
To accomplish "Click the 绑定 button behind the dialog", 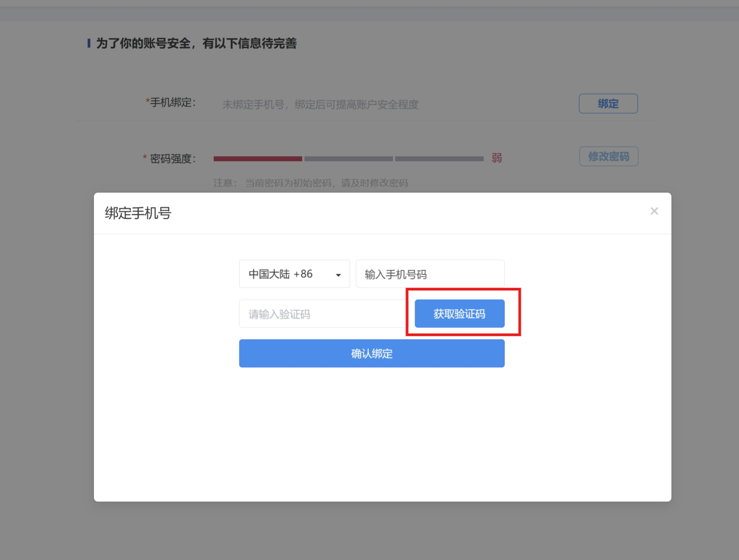I will pyautogui.click(x=608, y=103).
